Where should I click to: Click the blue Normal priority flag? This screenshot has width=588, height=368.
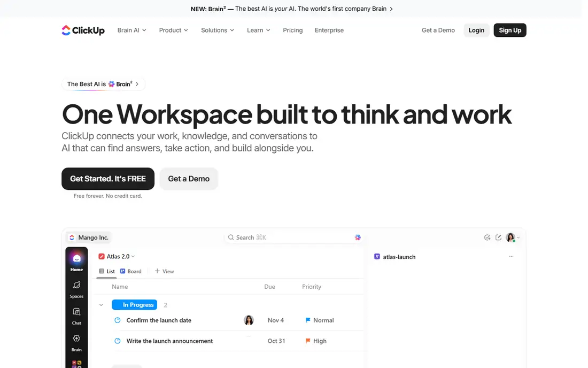(x=308, y=320)
